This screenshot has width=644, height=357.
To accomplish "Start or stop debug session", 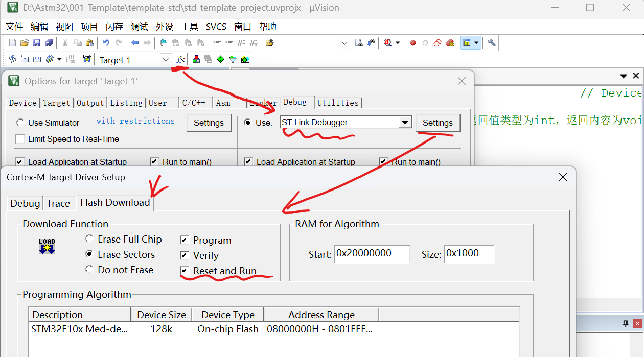I will (387, 43).
